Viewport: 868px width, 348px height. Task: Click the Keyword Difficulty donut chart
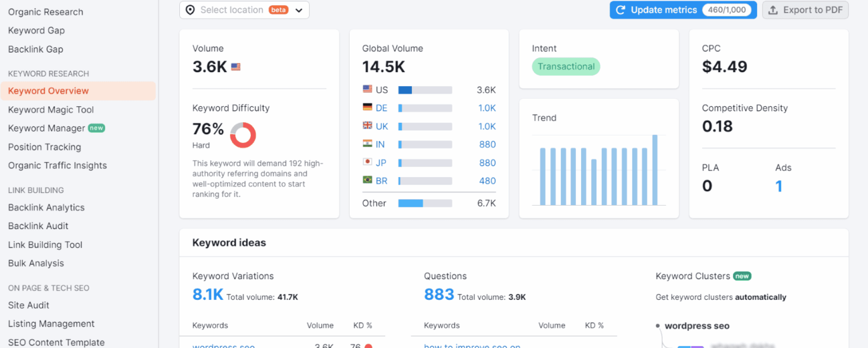pyautogui.click(x=243, y=135)
